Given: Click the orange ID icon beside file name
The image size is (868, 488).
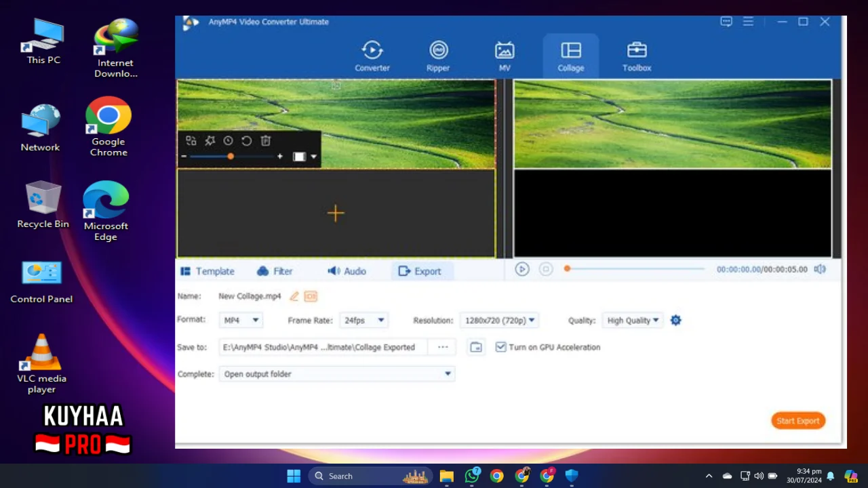Looking at the screenshot, I should 311,296.
